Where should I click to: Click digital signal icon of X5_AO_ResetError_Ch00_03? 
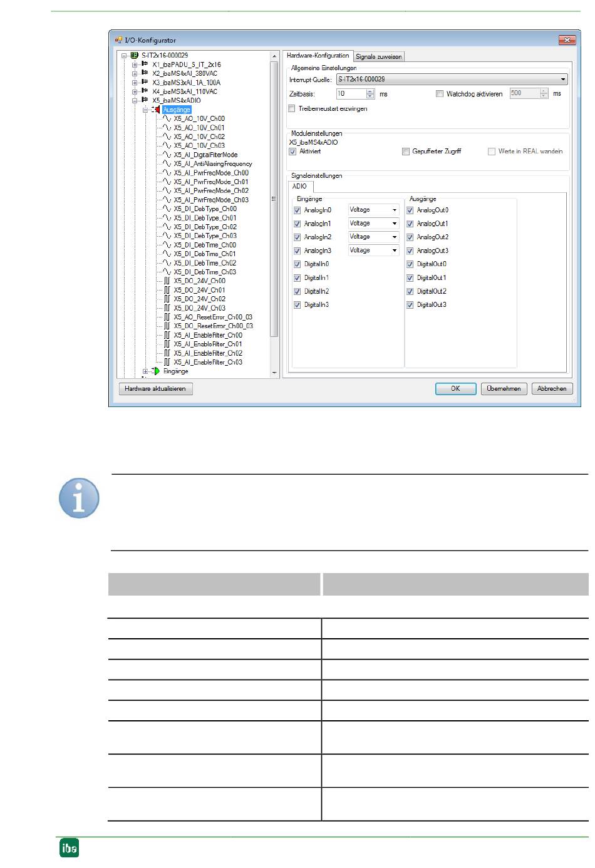[167, 317]
